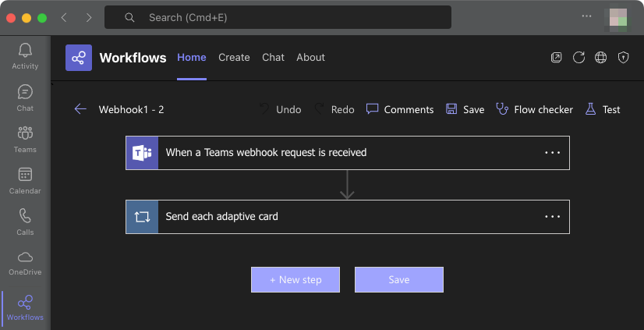Navigate forward with the history arrow
This screenshot has width=644, height=330.
click(x=89, y=17)
